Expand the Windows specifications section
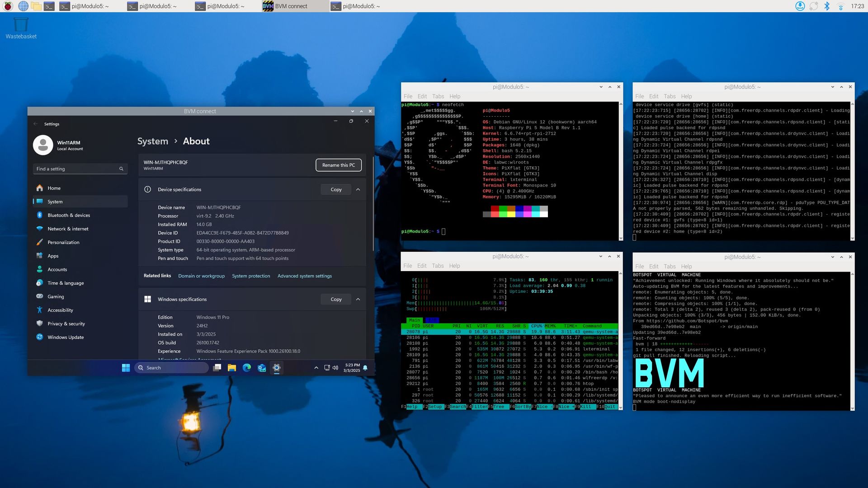 (x=358, y=299)
